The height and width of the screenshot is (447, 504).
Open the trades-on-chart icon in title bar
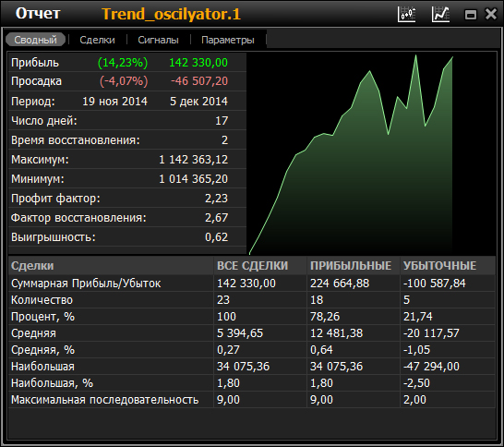click(x=406, y=14)
